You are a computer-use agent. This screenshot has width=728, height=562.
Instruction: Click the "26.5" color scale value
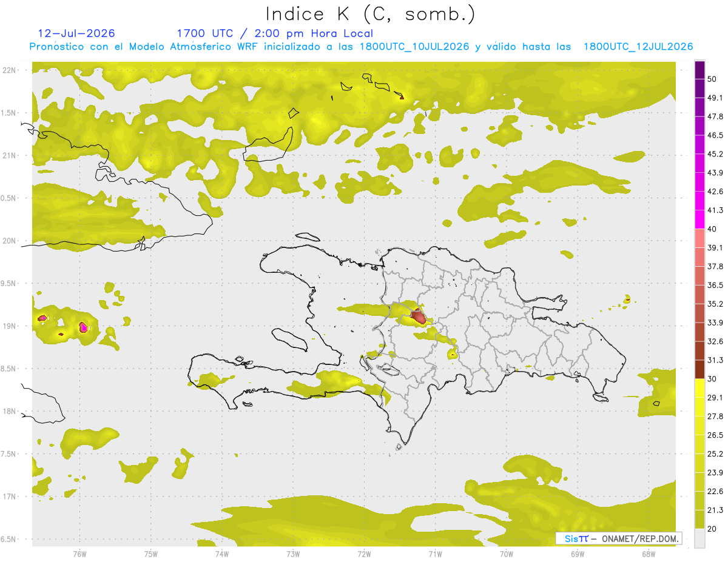715,435
